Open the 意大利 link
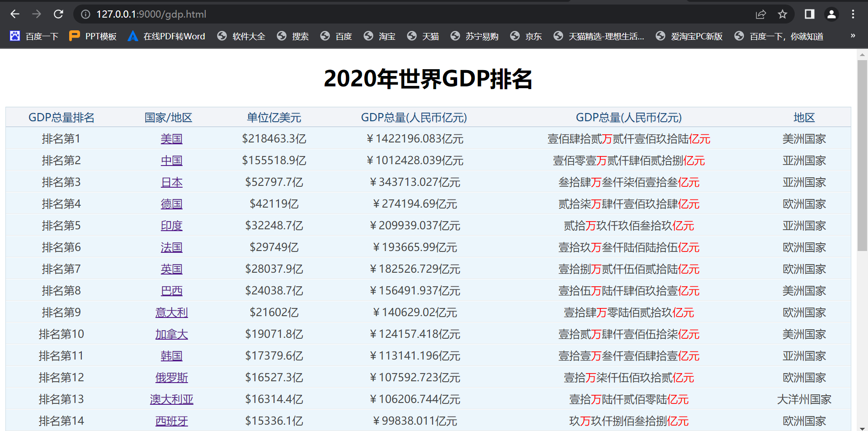868x431 pixels. pos(172,313)
